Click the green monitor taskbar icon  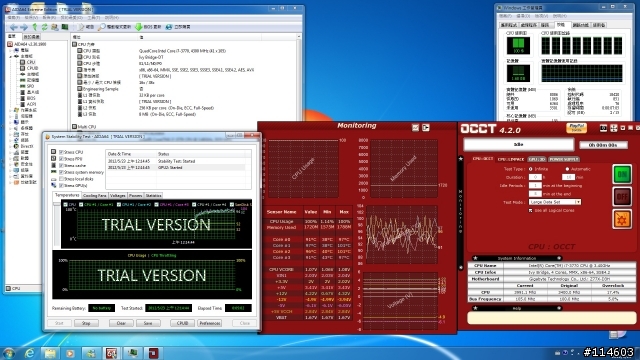(x=132, y=353)
